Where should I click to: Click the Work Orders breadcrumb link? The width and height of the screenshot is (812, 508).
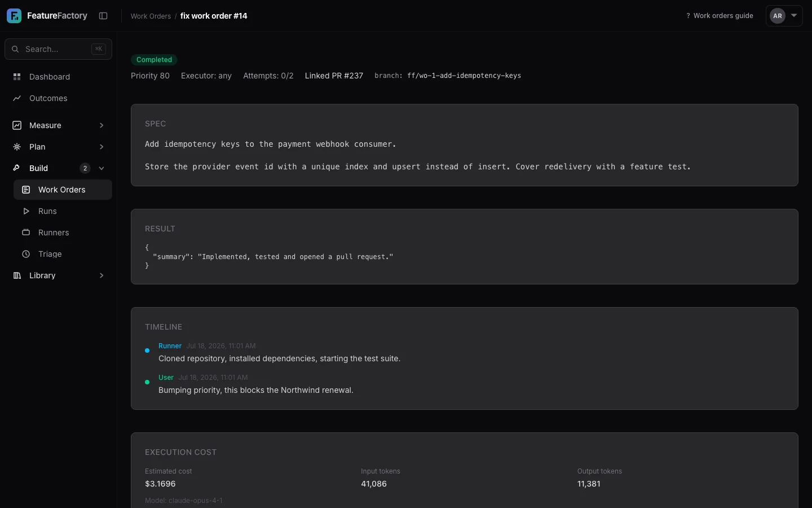pyautogui.click(x=151, y=16)
